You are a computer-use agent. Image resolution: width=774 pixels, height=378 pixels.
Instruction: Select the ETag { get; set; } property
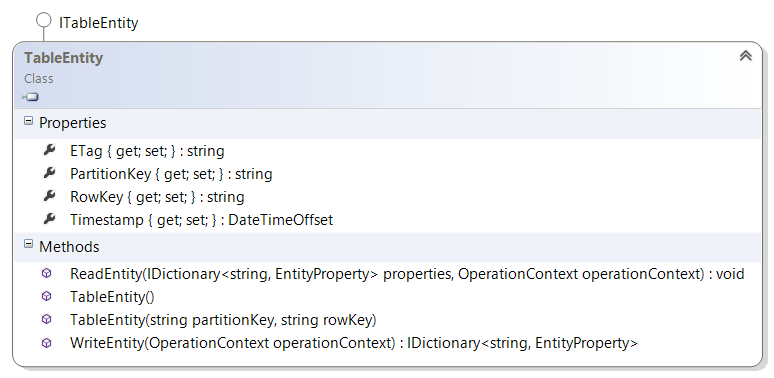tap(147, 151)
